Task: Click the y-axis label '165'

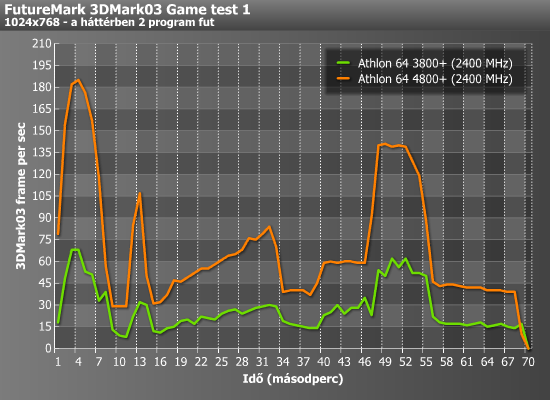Action: tap(42, 109)
